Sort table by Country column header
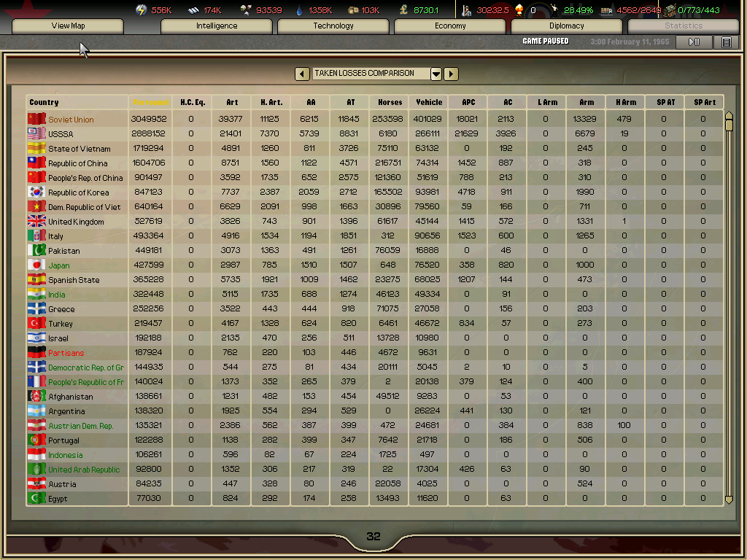The width and height of the screenshot is (747, 560). [44, 102]
